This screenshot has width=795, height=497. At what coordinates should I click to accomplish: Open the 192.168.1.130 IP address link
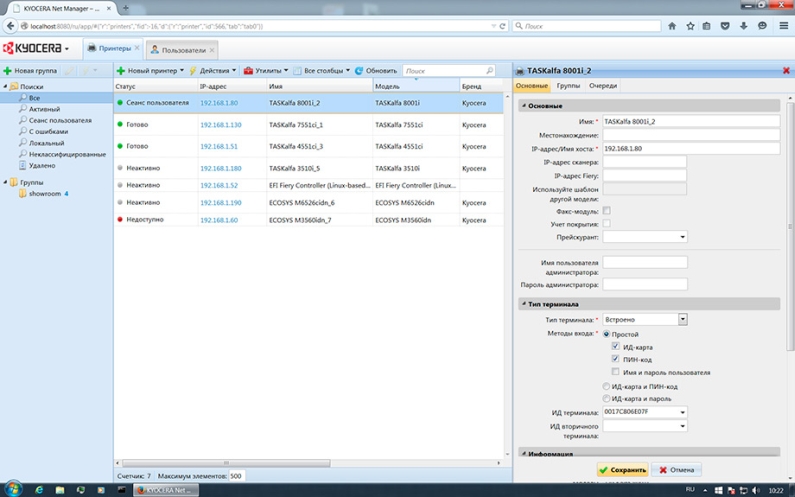(220, 125)
